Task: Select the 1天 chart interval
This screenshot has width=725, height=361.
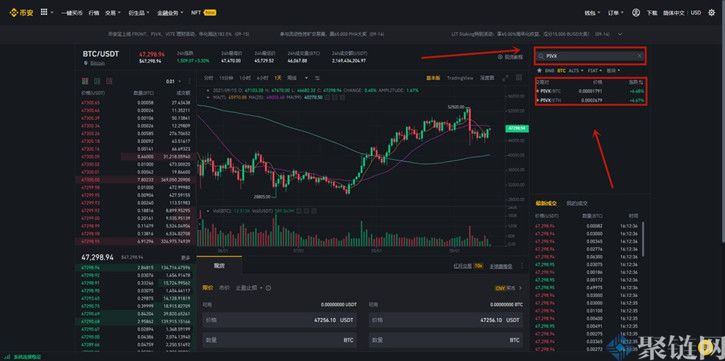Action: tap(278, 78)
